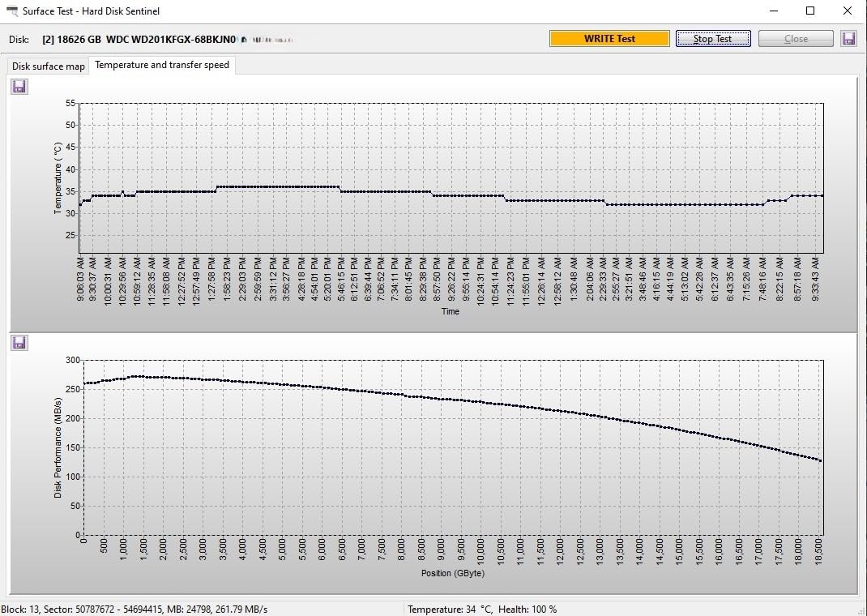Viewport: 867px width, 616px height.
Task: Click the Position (GByte) axis label
Action: [452, 573]
